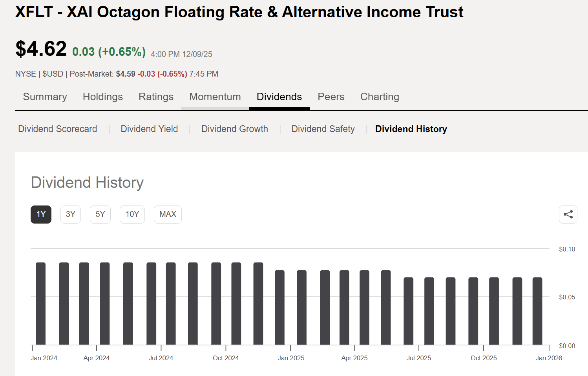
Task: Select the 3Y time range
Action: coord(70,214)
